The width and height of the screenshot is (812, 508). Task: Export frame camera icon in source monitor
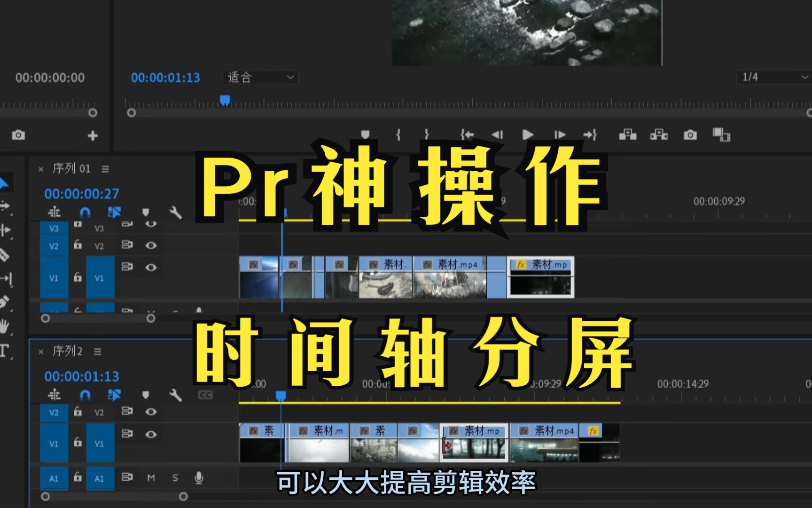click(x=18, y=135)
